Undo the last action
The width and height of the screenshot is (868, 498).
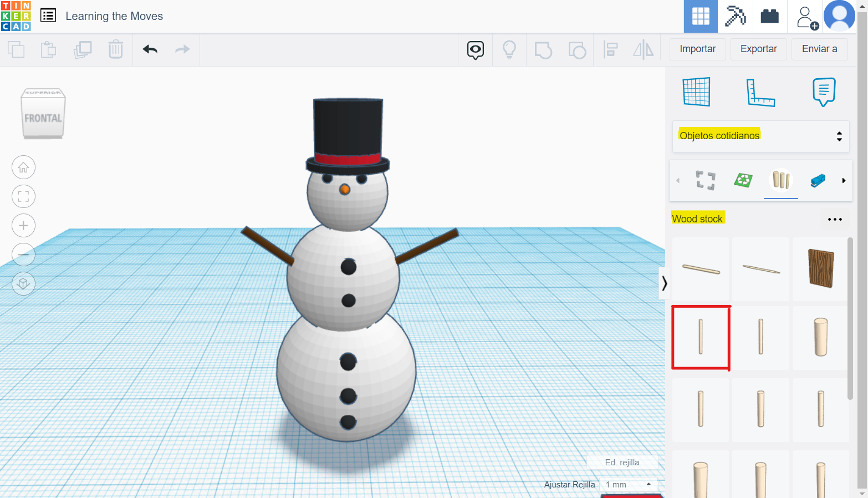tap(150, 49)
